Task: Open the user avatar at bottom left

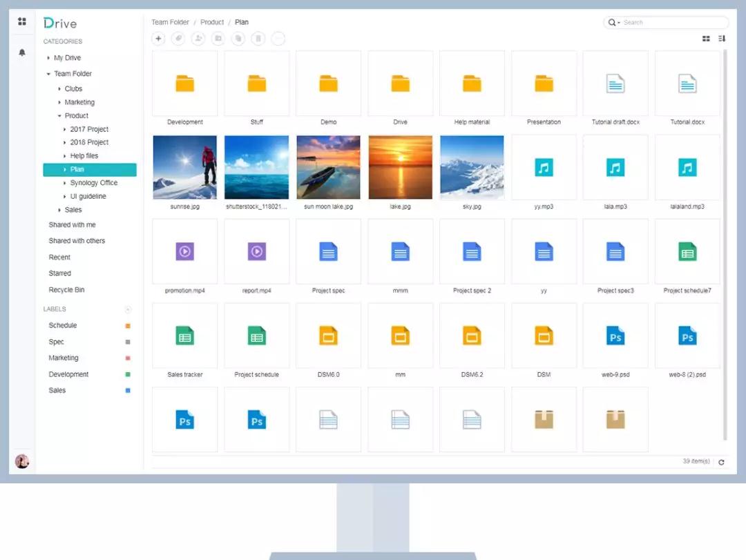Action: pyautogui.click(x=22, y=461)
